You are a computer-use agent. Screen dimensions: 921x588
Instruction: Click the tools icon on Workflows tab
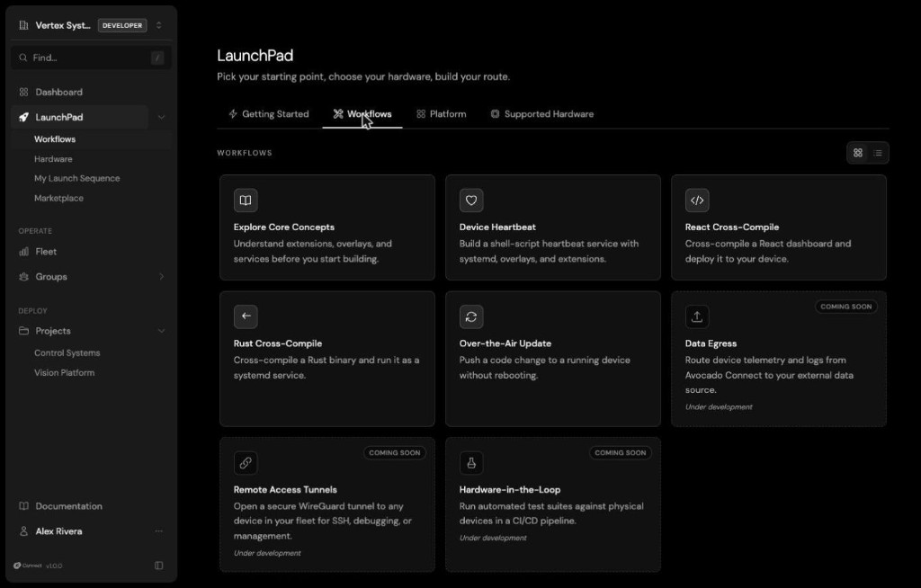[338, 114]
